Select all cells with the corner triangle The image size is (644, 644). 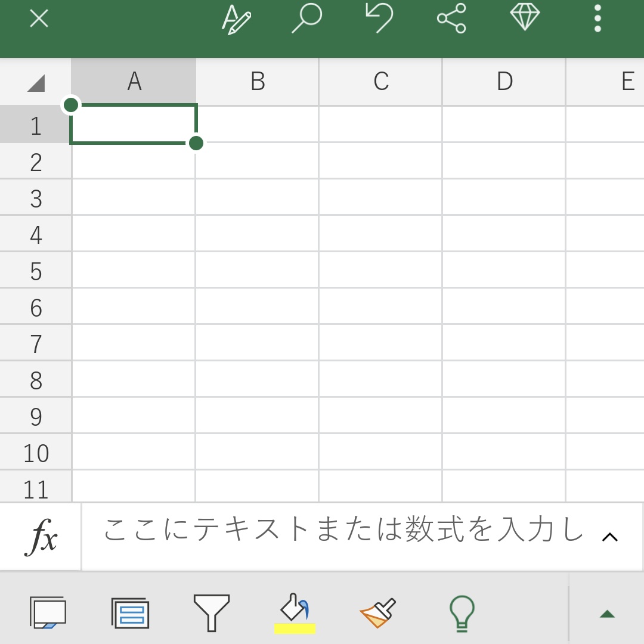click(36, 83)
